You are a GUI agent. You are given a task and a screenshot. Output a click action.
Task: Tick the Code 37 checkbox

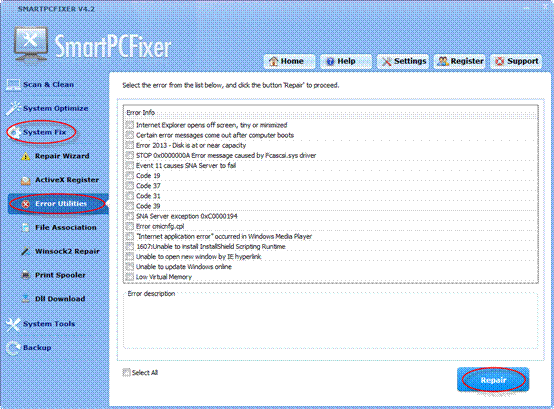click(130, 186)
